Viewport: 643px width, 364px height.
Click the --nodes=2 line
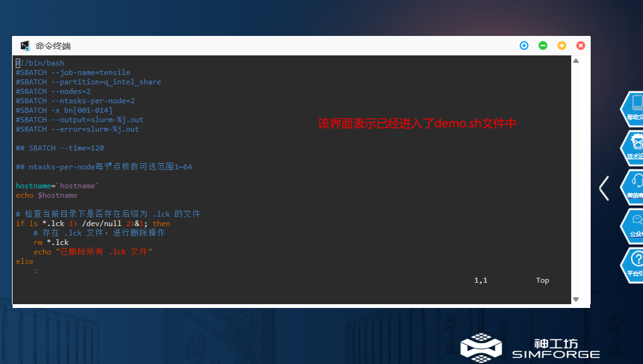[54, 91]
